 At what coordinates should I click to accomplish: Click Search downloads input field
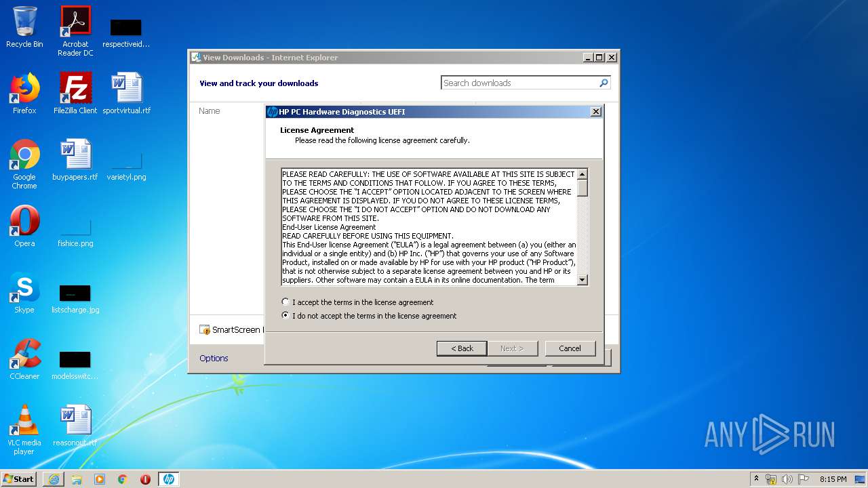point(519,83)
